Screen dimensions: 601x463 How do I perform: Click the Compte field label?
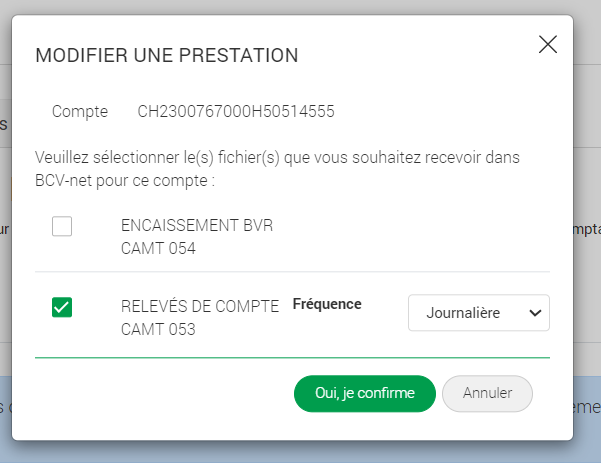(80, 112)
